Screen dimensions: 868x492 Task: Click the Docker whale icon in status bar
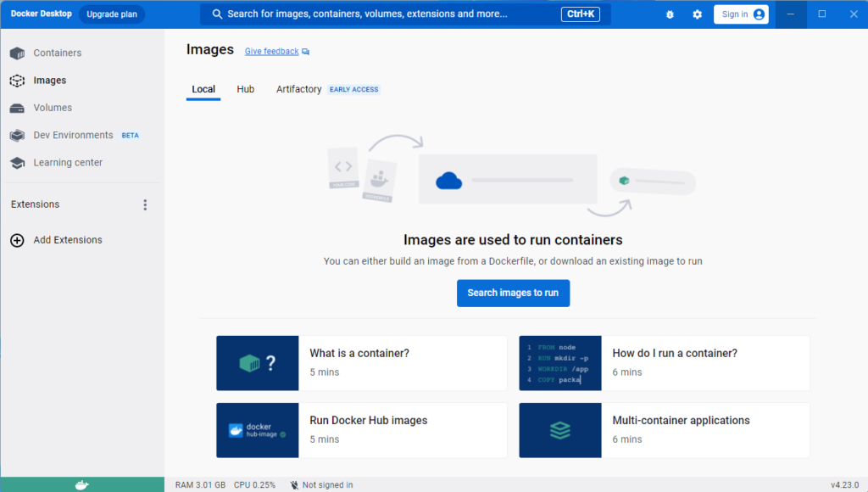81,485
